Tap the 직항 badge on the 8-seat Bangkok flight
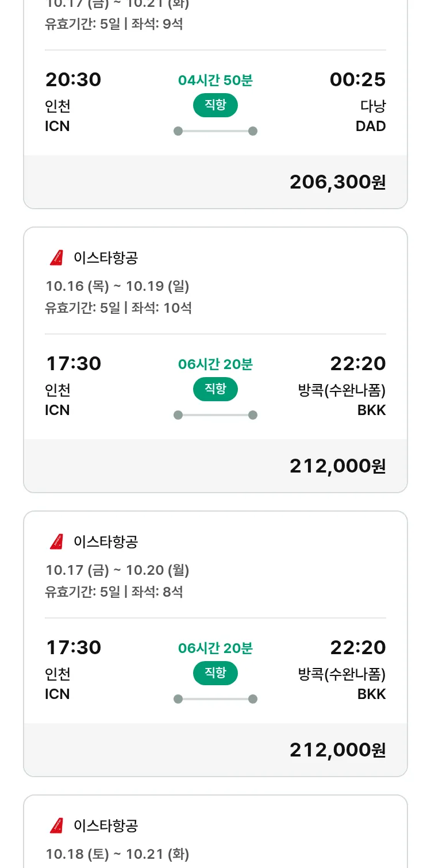Screen dimensions: 431x868 tap(215, 673)
